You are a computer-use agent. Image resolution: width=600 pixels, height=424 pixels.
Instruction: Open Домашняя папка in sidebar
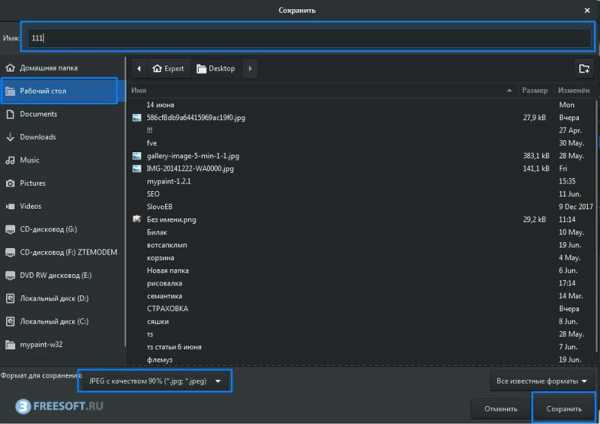pos(49,68)
